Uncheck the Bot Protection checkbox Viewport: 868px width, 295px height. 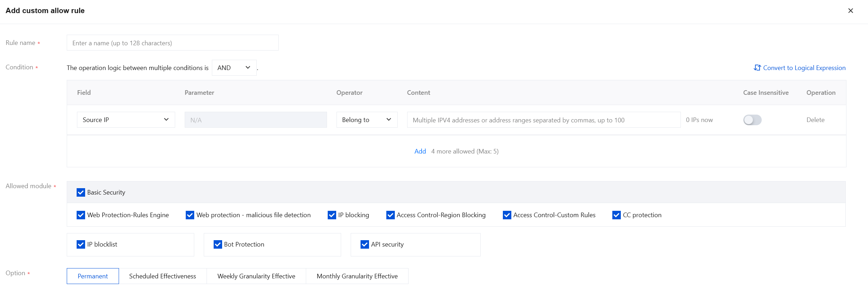(x=218, y=244)
